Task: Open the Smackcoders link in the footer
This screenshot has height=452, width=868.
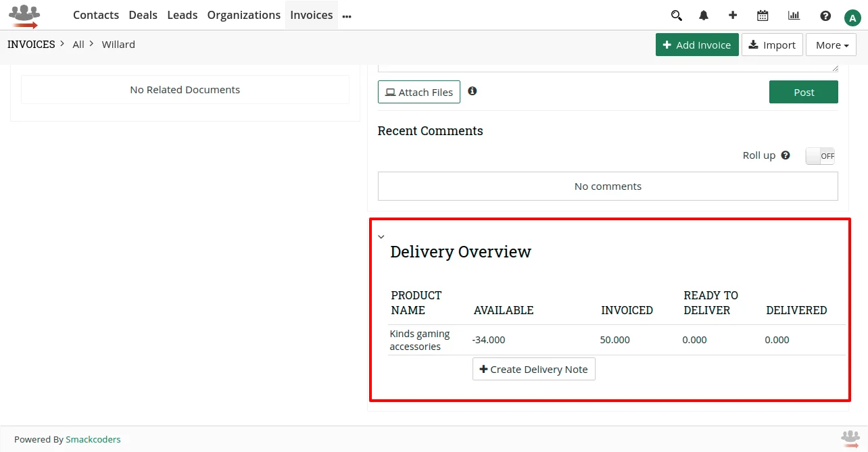Action: pyautogui.click(x=93, y=438)
